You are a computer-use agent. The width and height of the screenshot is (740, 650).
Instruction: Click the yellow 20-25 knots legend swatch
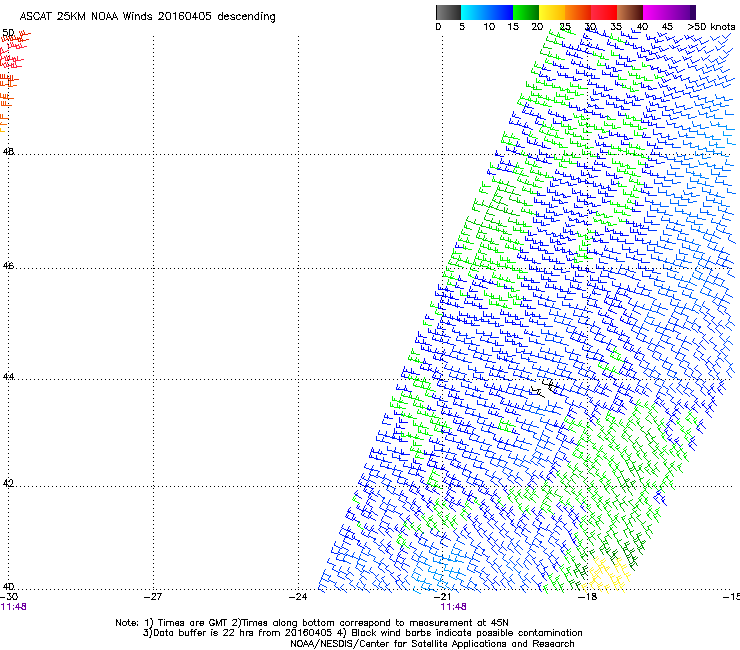pyautogui.click(x=552, y=12)
